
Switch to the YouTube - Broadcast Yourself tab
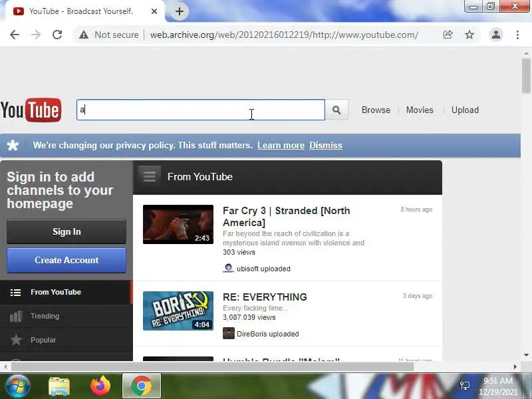80,11
